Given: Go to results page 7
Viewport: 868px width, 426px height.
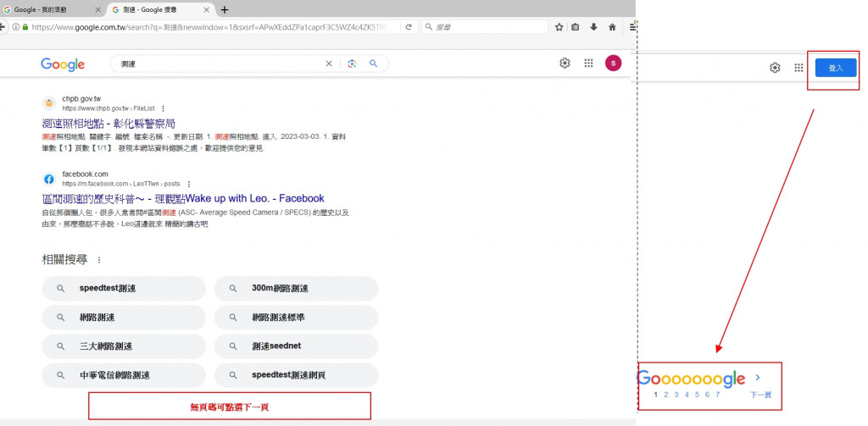Looking at the screenshot, I should (x=717, y=395).
